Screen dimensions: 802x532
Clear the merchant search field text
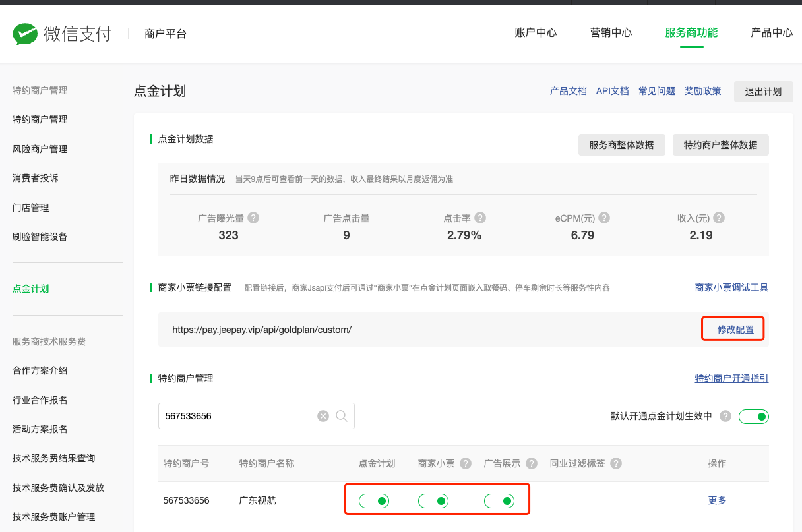323,416
